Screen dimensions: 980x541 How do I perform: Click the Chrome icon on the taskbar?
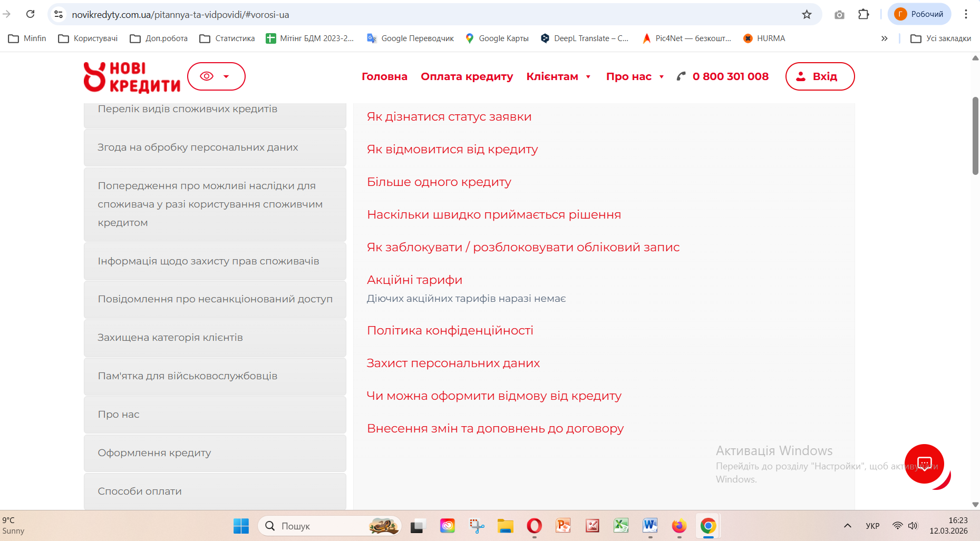(708, 526)
